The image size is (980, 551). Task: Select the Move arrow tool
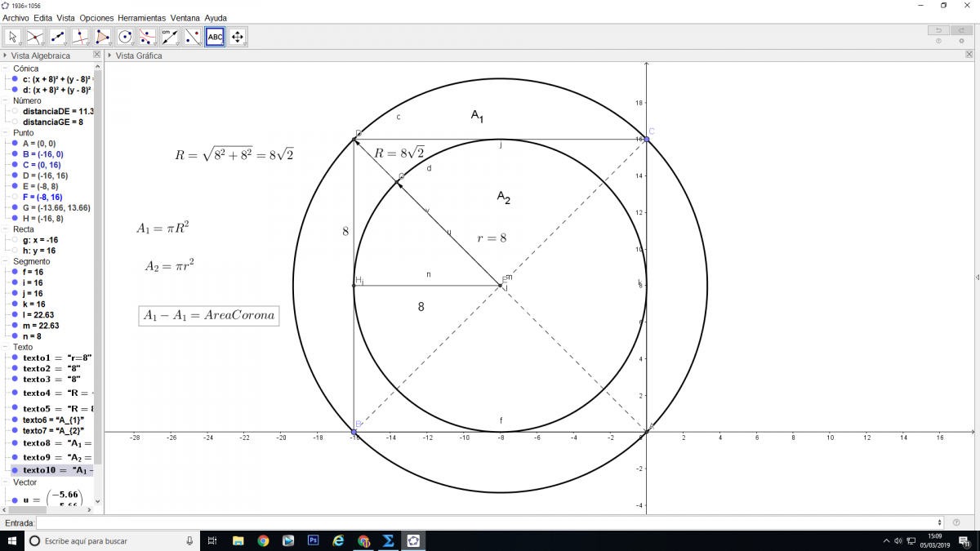(12, 37)
